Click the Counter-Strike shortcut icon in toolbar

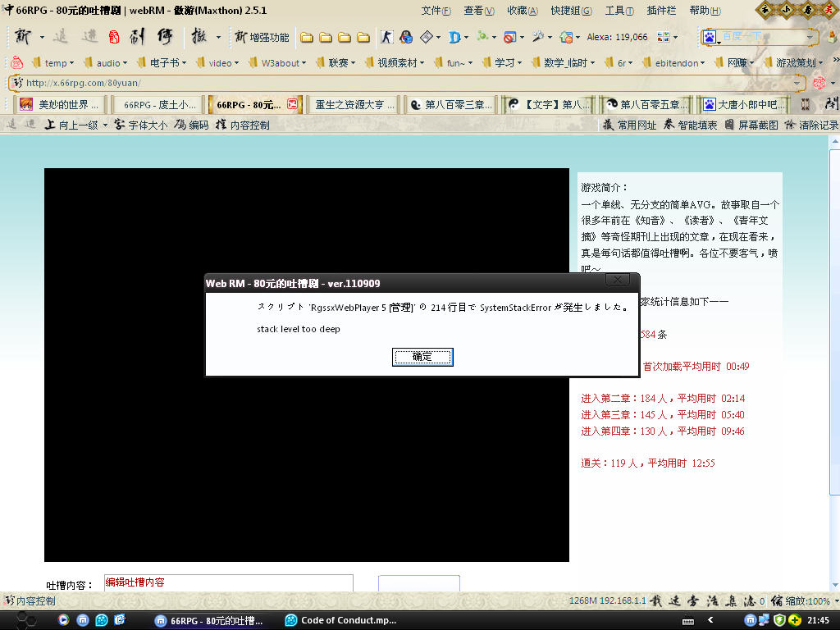point(387,37)
